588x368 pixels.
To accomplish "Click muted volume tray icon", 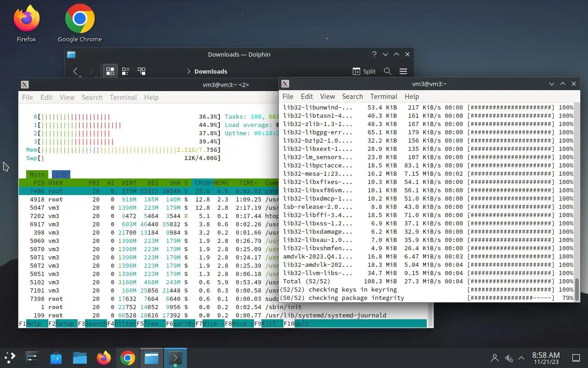I will [509, 357].
